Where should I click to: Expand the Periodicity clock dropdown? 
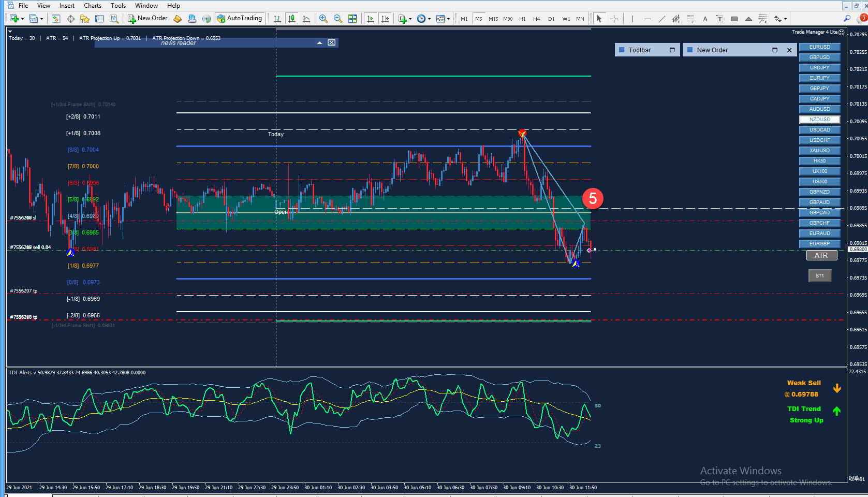(x=429, y=19)
